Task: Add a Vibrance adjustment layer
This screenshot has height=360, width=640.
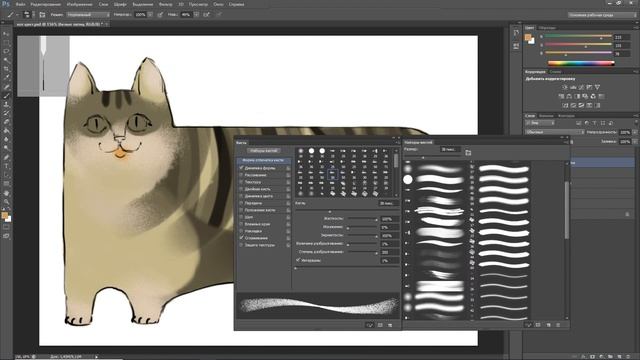Action: pos(597,87)
